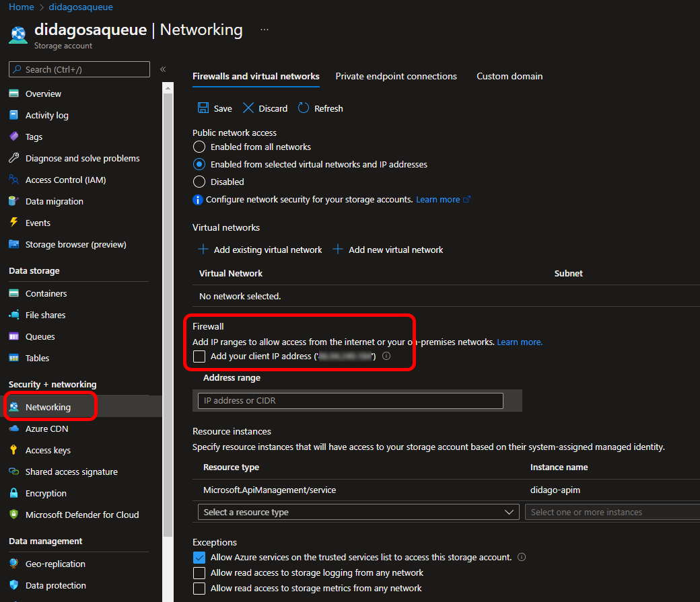
Task: Open the Azure CDN section
Action: 44,428
